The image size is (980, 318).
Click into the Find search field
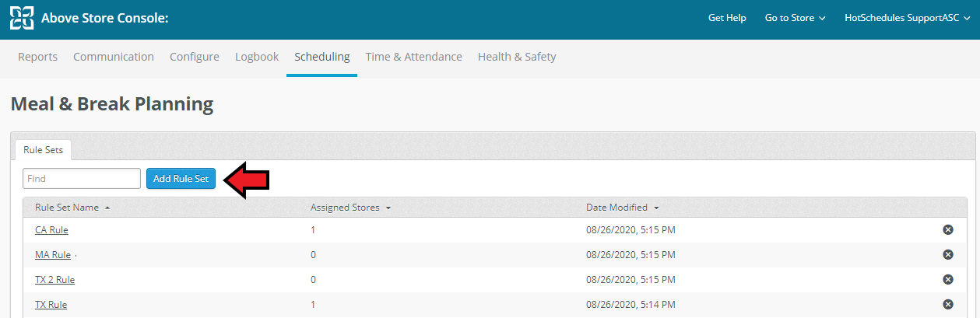[x=81, y=178]
